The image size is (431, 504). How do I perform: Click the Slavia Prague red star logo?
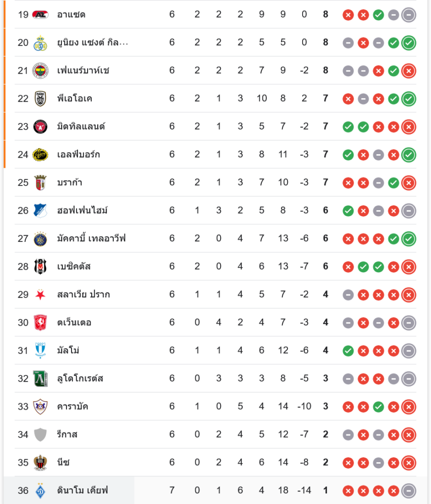coord(40,295)
